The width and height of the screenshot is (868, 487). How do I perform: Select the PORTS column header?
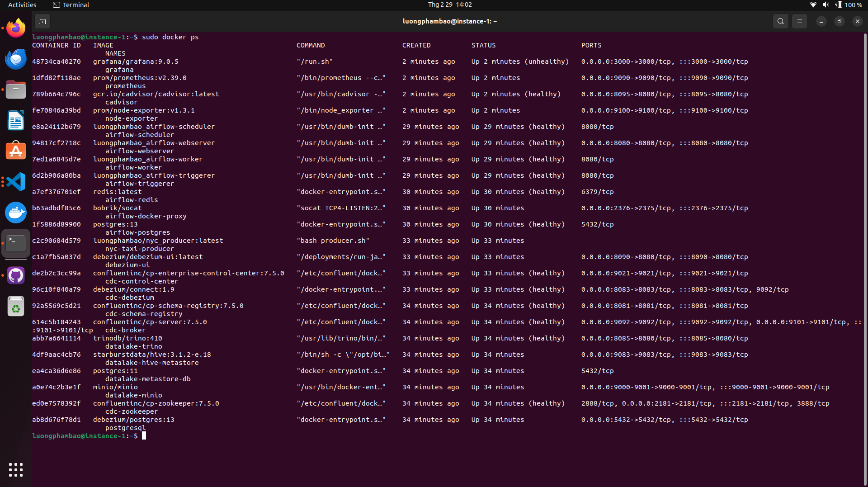(591, 45)
